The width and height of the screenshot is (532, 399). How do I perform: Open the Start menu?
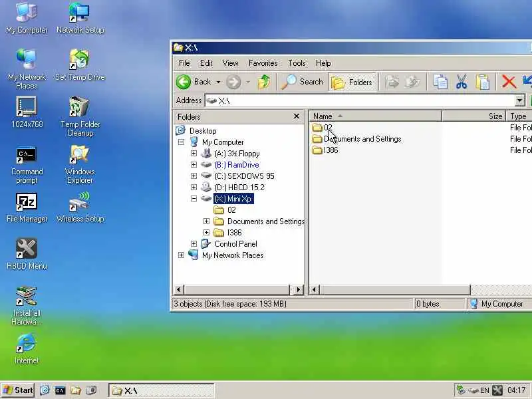(19, 390)
